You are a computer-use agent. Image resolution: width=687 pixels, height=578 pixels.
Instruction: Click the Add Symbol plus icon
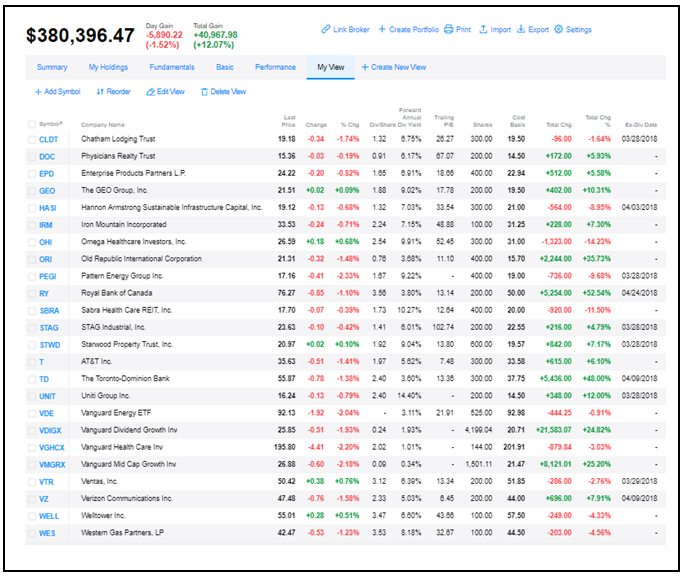pos(39,92)
